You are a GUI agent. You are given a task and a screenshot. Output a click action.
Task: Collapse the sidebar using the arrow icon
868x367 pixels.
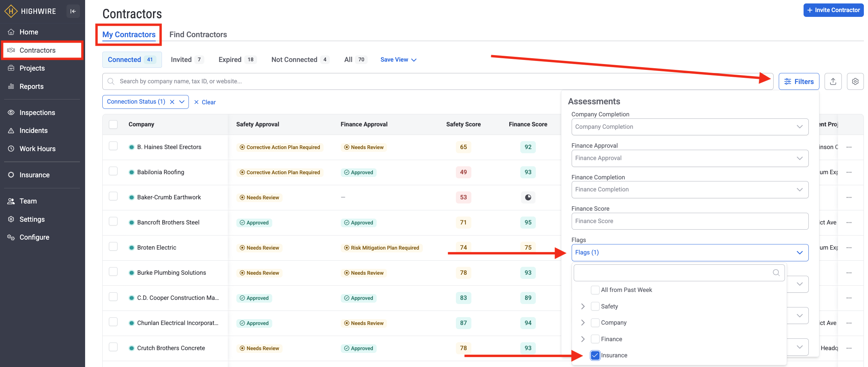click(73, 11)
